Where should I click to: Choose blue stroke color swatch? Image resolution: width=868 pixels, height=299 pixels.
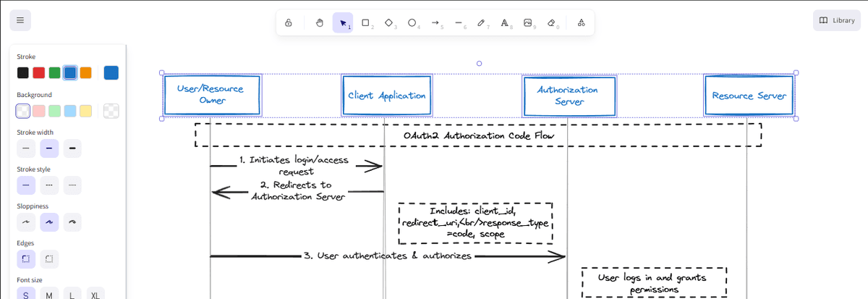[69, 72]
